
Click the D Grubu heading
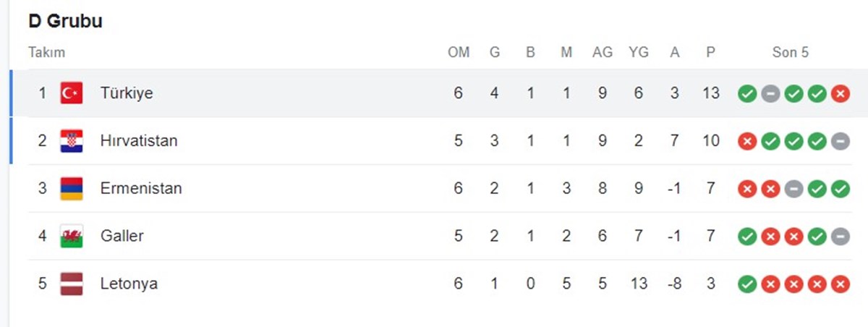(x=65, y=22)
